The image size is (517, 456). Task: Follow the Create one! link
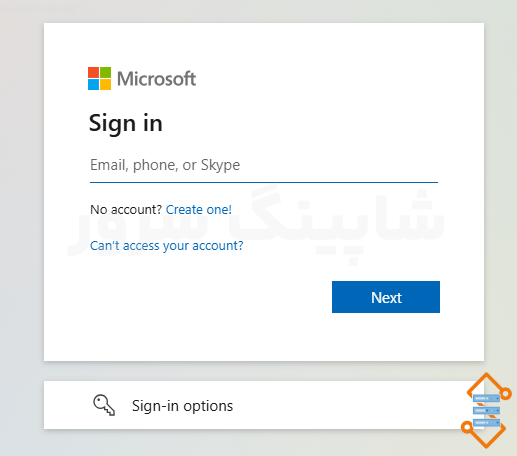pos(199,210)
